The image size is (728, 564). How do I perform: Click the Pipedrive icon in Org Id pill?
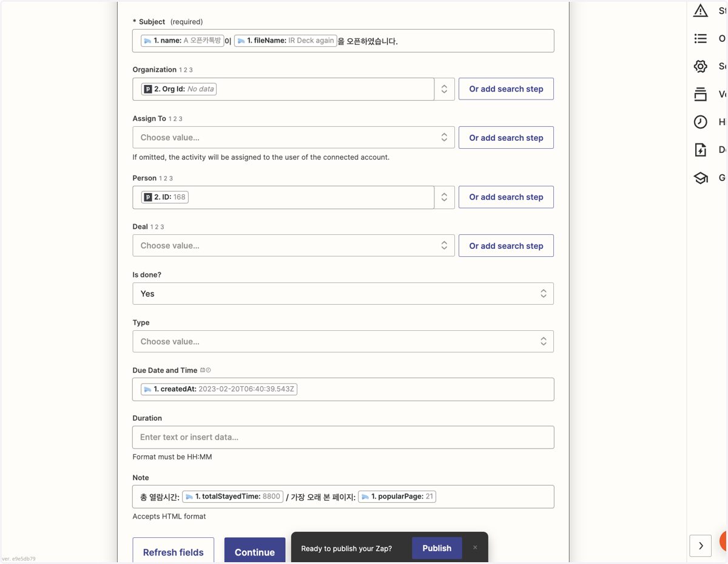pos(147,89)
